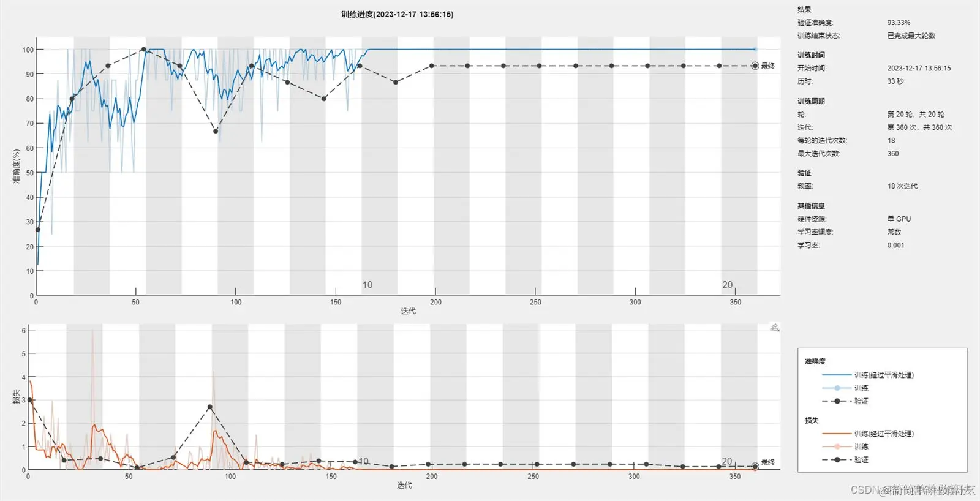Select the 18 次迭代 validation frequency value

[x=902, y=186]
